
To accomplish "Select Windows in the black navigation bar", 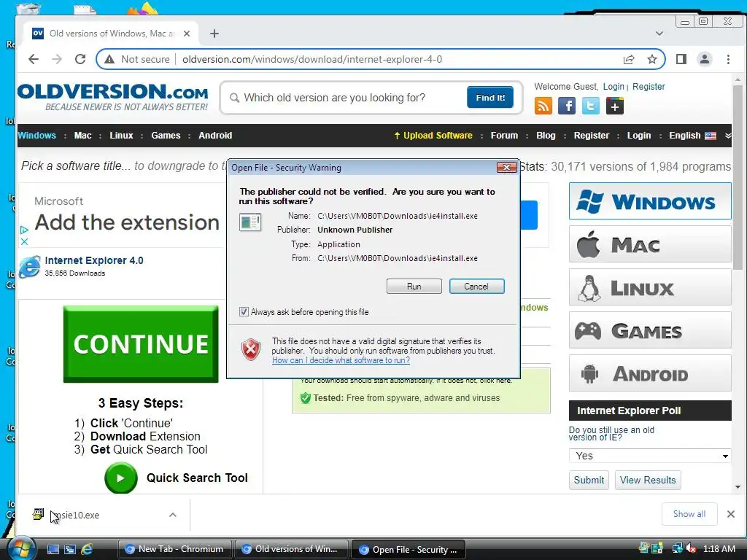I will [36, 135].
